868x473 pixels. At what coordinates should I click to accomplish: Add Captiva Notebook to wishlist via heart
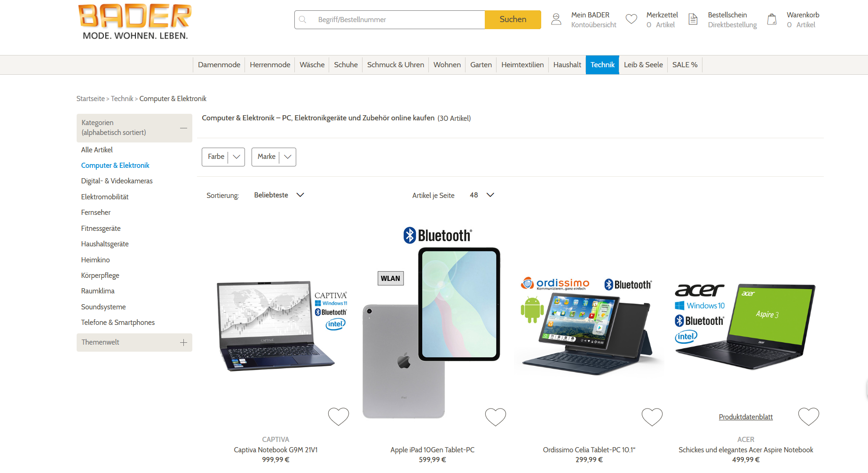point(339,417)
